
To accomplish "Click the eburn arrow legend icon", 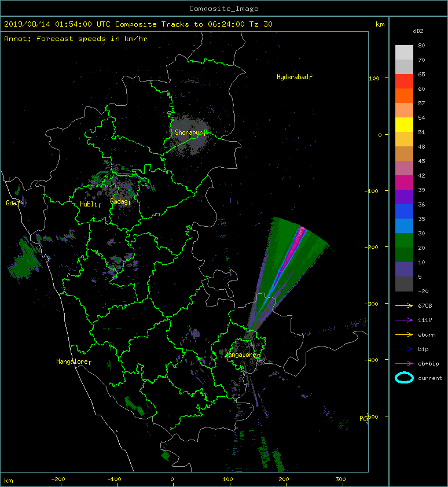I will pos(404,335).
